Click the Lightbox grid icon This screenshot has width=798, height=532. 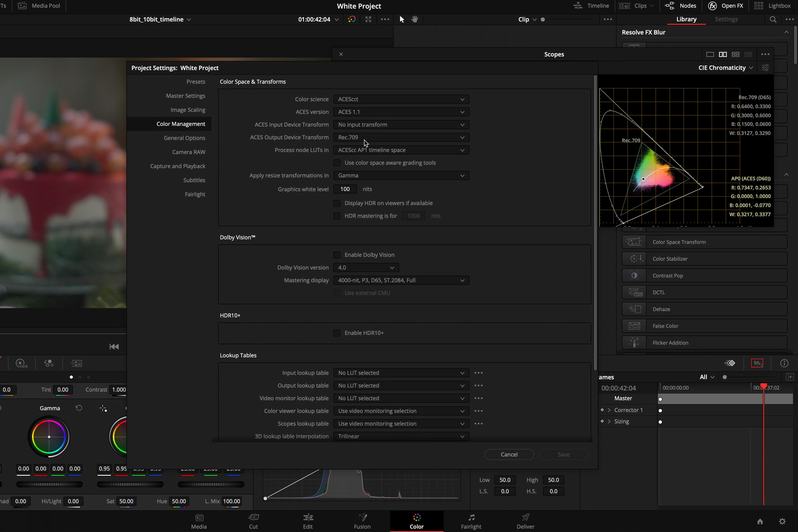tap(759, 6)
